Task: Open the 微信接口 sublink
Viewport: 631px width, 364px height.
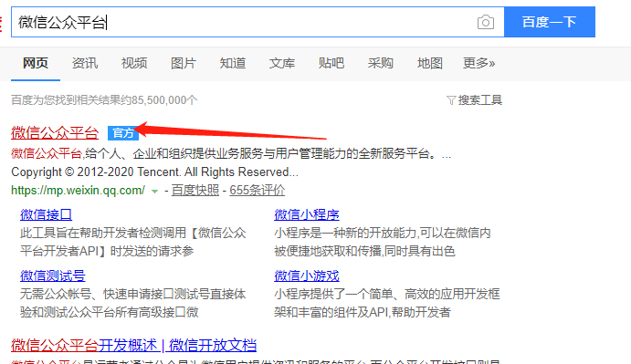Action: (x=46, y=214)
